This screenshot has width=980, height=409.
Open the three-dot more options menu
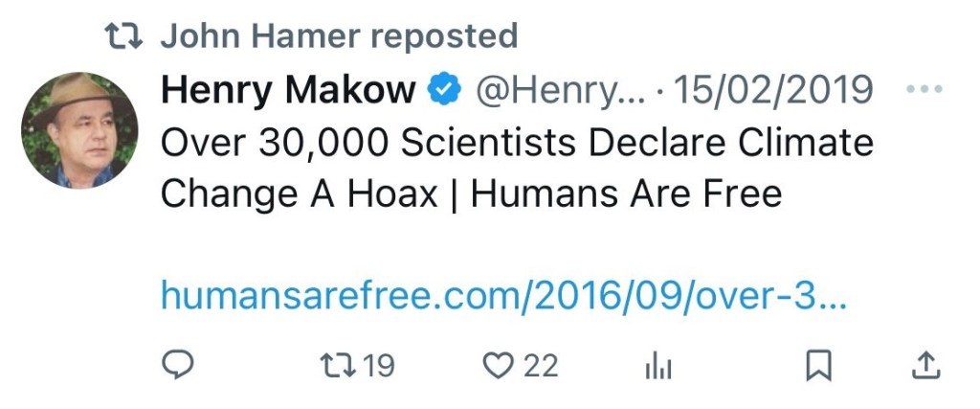pyautogui.click(x=924, y=90)
